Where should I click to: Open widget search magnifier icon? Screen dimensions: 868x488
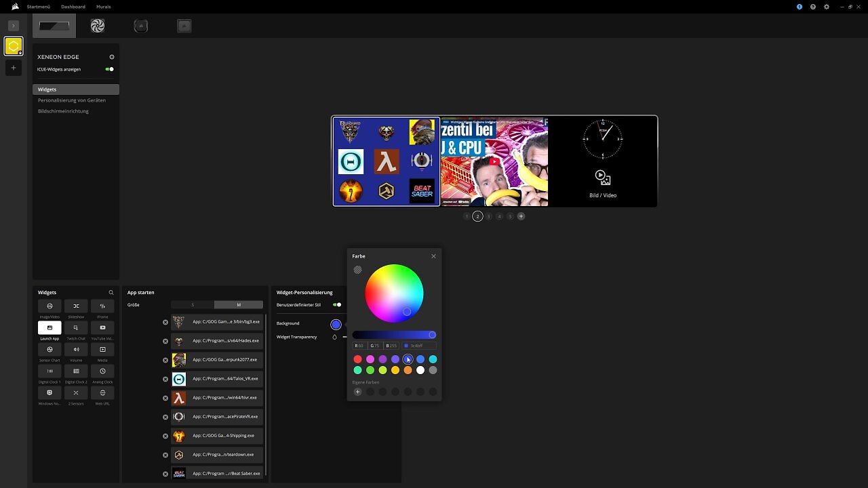111,293
